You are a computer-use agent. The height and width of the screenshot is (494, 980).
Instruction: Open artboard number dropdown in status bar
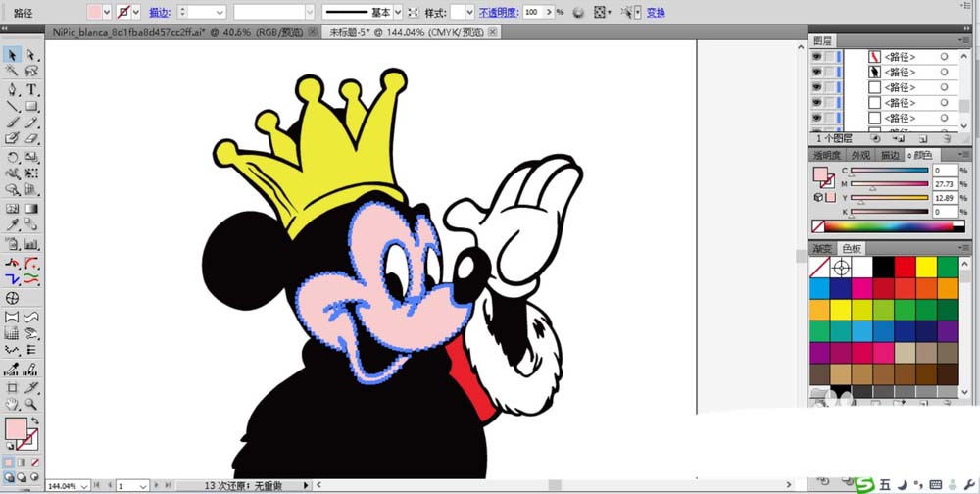tap(143, 486)
